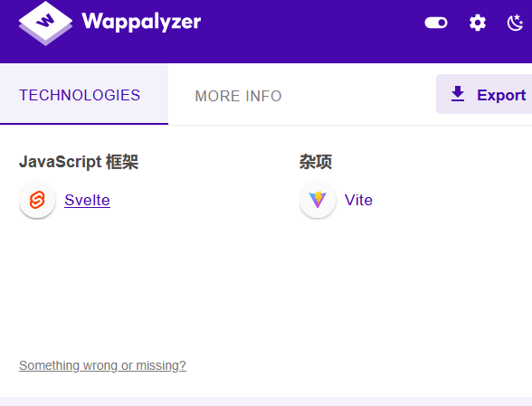Click "Something wrong or missing?" link
This screenshot has height=406, width=532.
[x=102, y=365]
